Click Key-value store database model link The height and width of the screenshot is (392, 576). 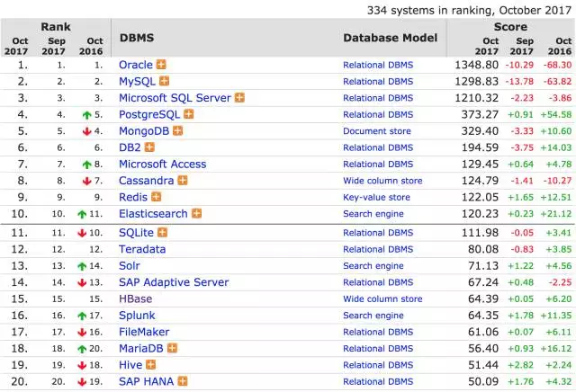pyautogui.click(x=376, y=197)
